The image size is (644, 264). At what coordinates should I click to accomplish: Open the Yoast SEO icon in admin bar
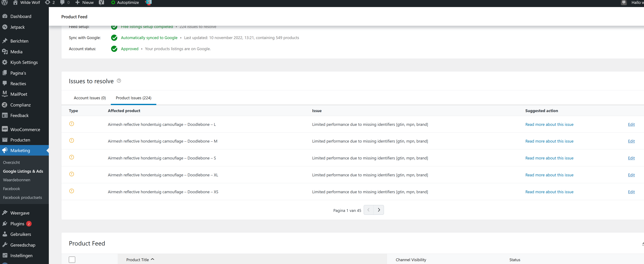(x=101, y=2)
